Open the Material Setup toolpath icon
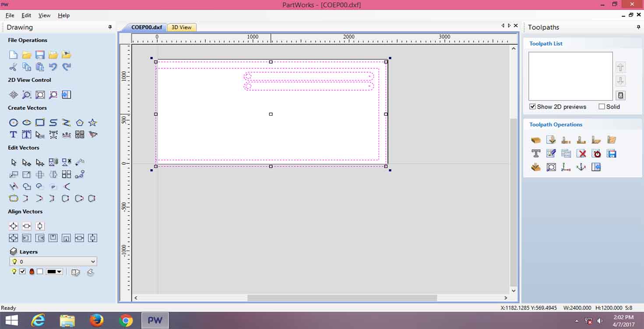644x329 pixels. point(536,140)
